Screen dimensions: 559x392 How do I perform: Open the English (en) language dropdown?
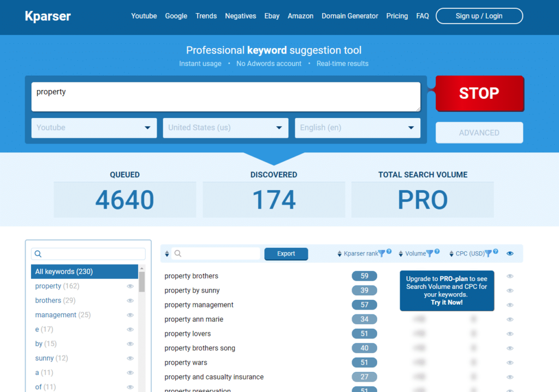pos(358,128)
